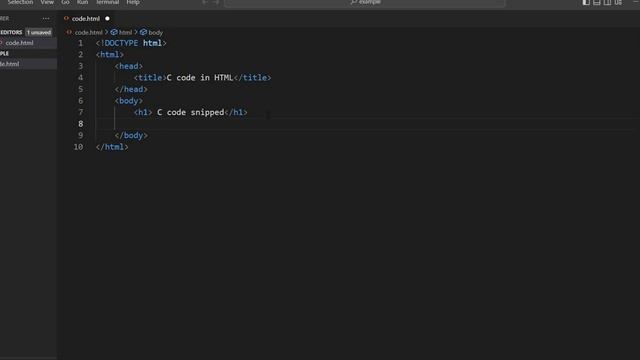Image resolution: width=640 pixels, height=360 pixels.
Task: Select the code.html editor tab
Action: [x=86, y=18]
